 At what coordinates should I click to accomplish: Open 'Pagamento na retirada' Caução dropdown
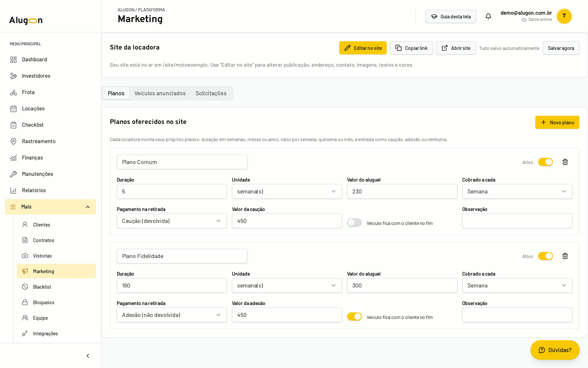(171, 221)
